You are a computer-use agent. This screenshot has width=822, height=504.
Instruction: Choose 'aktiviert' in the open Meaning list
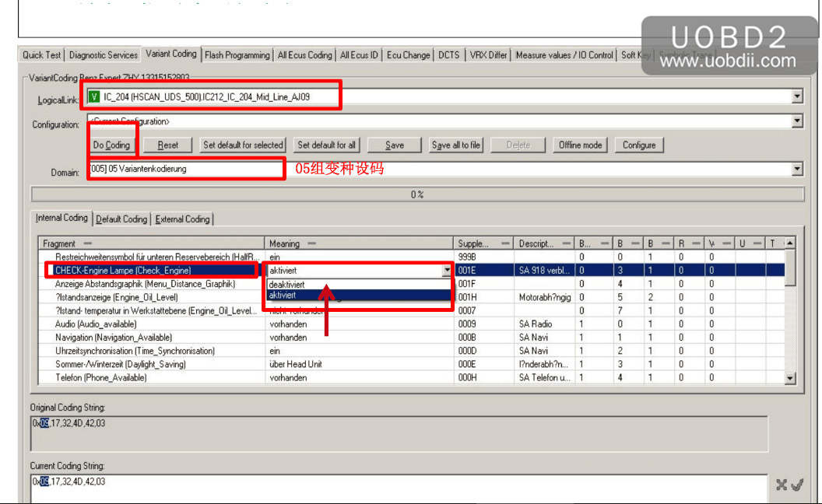point(359,296)
